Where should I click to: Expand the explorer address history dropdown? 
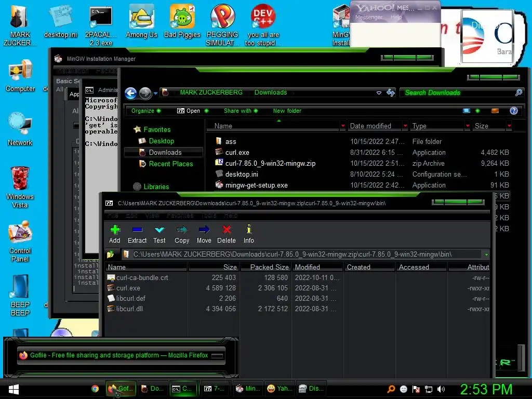[x=379, y=92]
